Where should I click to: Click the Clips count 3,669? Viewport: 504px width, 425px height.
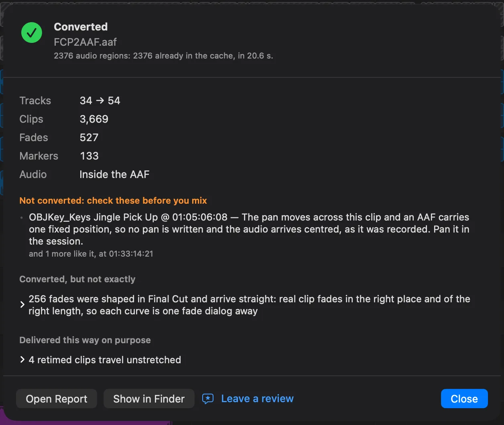pos(94,119)
